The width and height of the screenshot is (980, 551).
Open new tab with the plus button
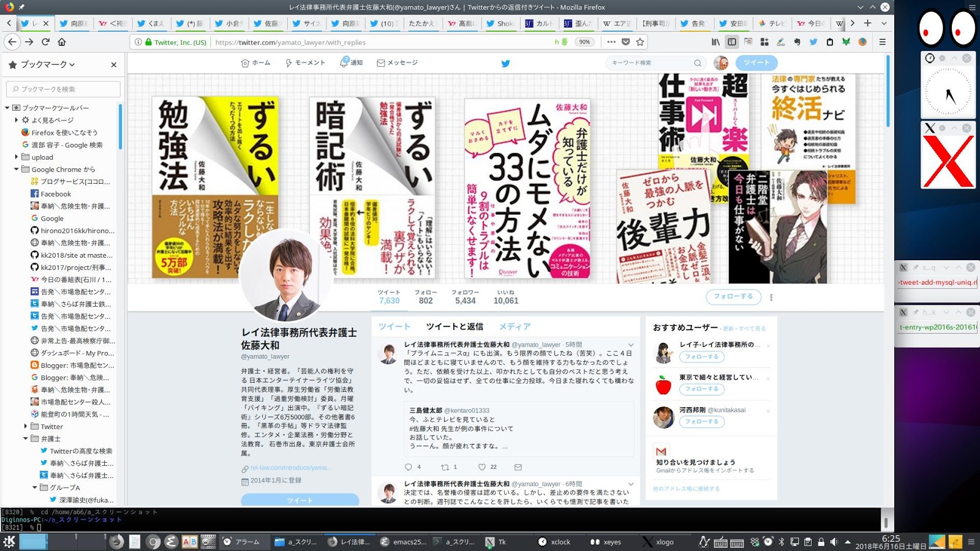(x=867, y=23)
